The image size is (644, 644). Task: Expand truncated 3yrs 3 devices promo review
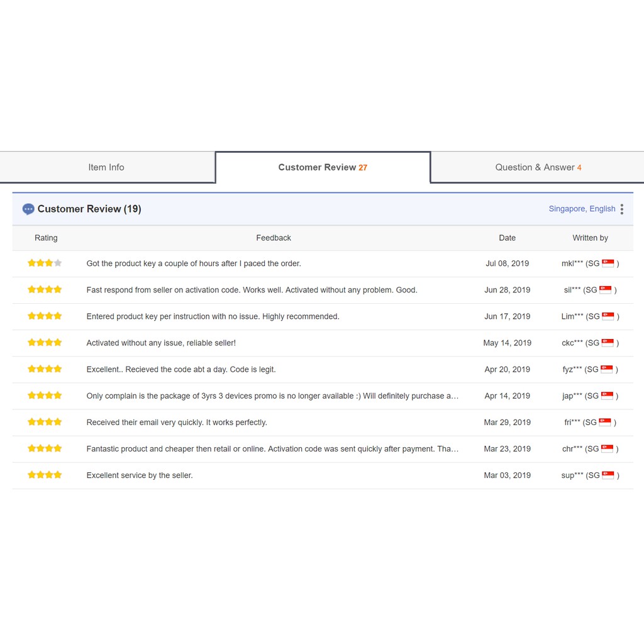coord(272,396)
